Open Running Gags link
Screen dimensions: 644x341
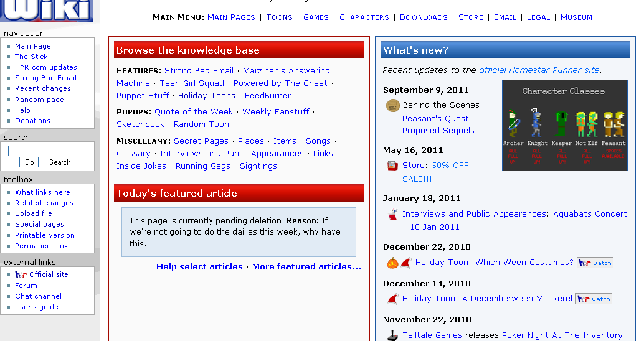(x=203, y=166)
